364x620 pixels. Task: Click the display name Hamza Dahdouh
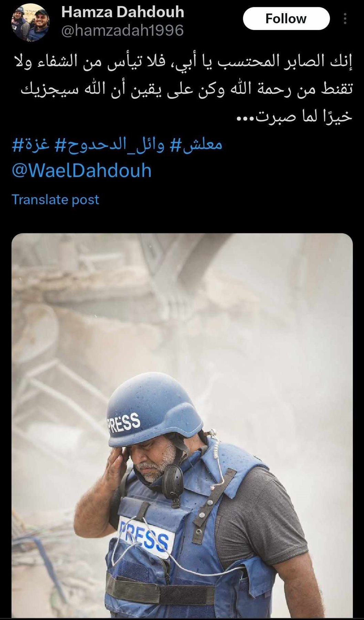pyautogui.click(x=123, y=12)
